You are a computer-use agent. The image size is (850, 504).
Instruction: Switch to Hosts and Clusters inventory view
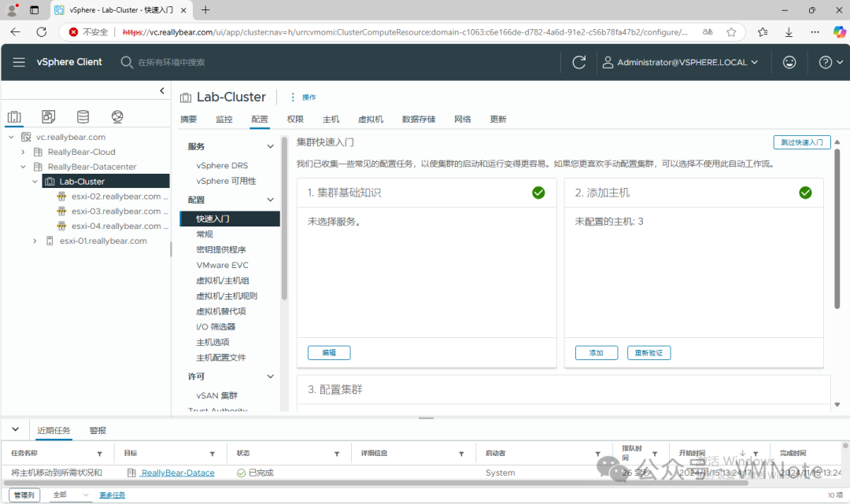coord(14,116)
